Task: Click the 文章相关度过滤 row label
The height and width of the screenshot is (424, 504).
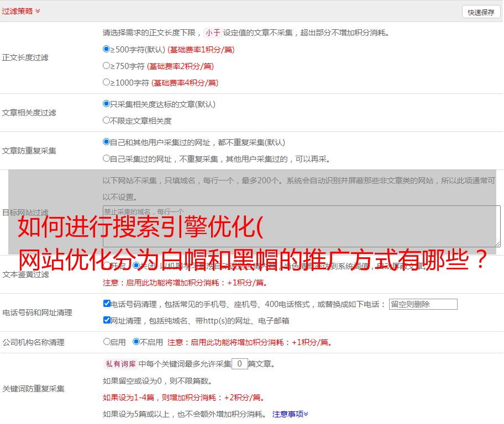Action: (29, 113)
